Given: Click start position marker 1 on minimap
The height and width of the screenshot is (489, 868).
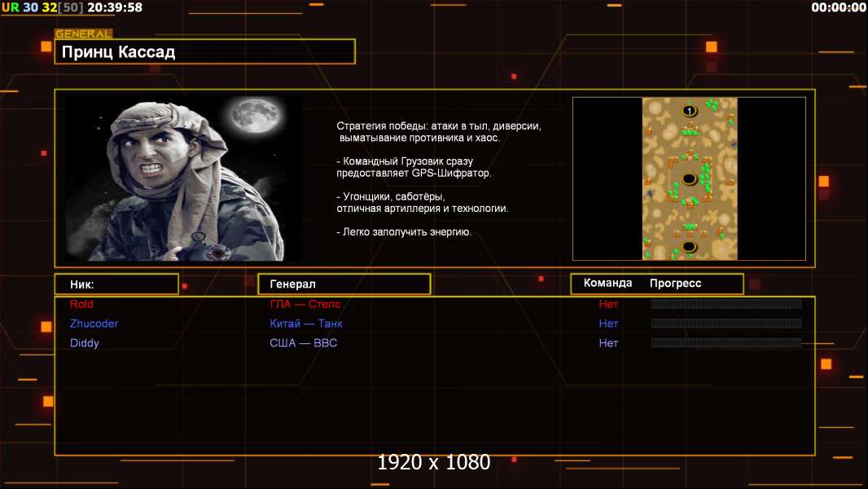Looking at the screenshot, I should point(689,111).
